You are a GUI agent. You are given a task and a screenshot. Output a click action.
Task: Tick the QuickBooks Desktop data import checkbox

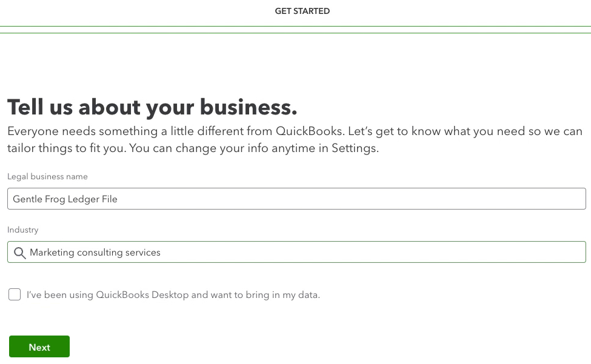click(x=15, y=294)
